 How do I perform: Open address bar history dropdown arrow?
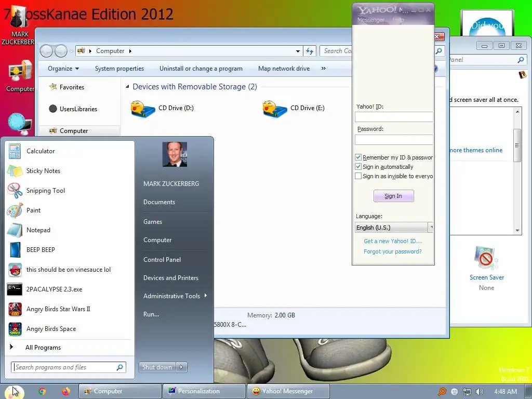point(298,51)
